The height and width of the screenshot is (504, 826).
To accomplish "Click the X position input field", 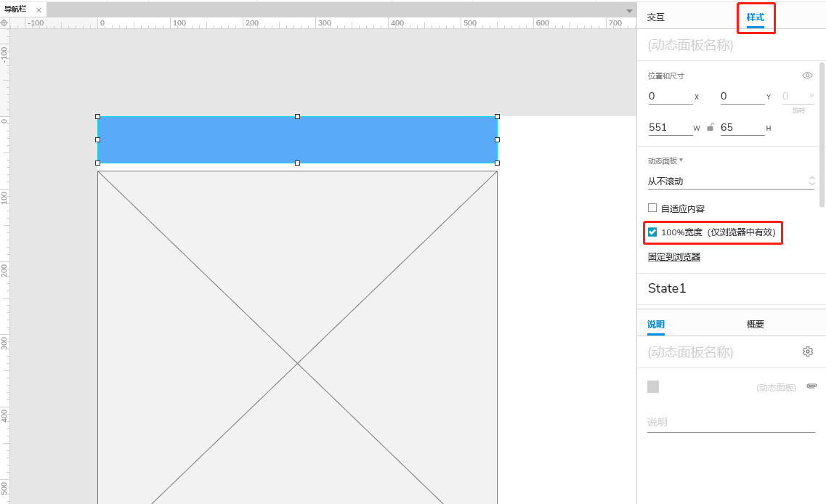I will [x=670, y=97].
